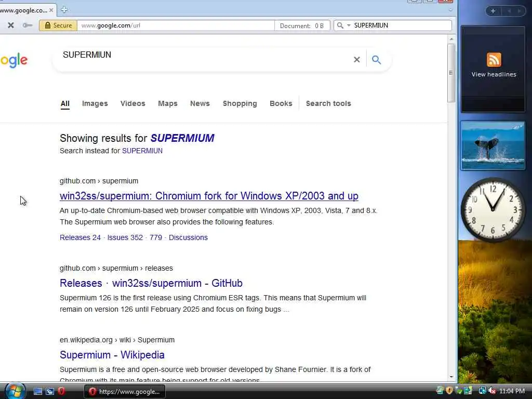
Task: Search instead for SUPERMIUN link
Action: pyautogui.click(x=142, y=151)
